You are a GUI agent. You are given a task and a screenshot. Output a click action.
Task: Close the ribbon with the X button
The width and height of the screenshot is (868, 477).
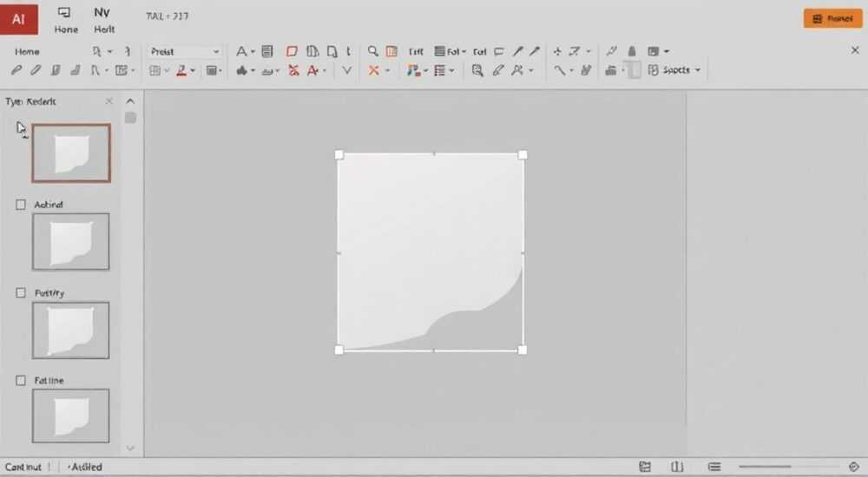855,50
